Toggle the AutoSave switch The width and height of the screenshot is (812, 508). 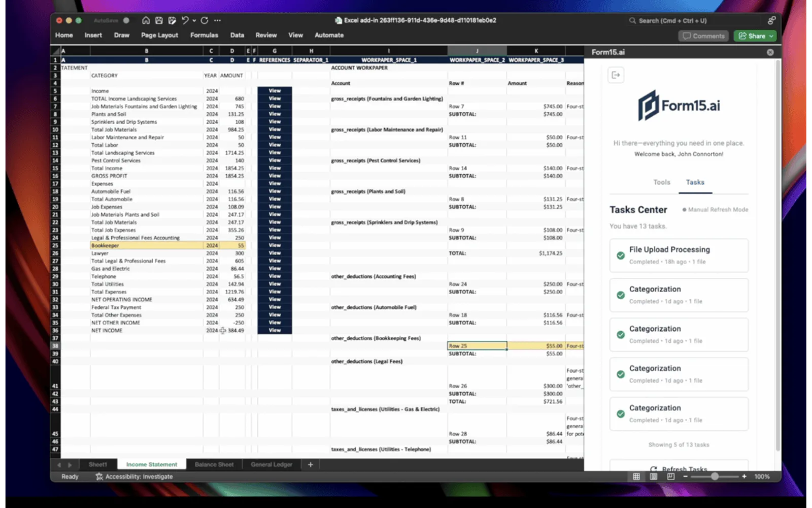tap(126, 20)
